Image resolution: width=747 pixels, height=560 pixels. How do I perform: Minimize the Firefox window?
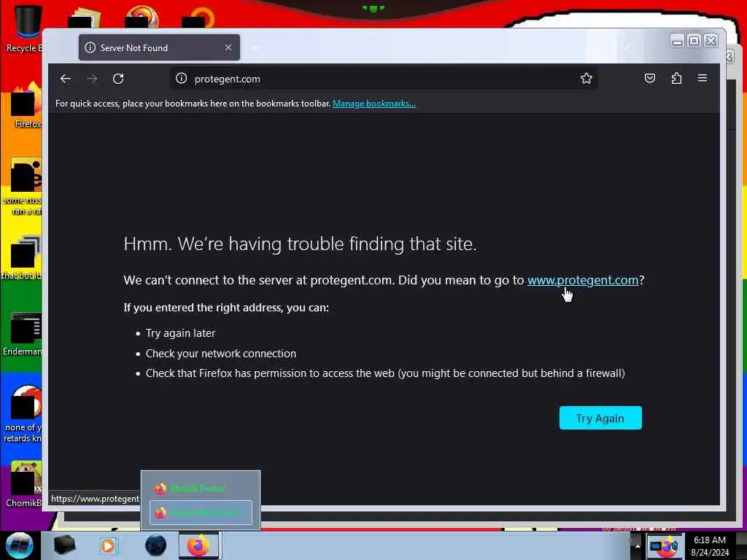click(677, 42)
